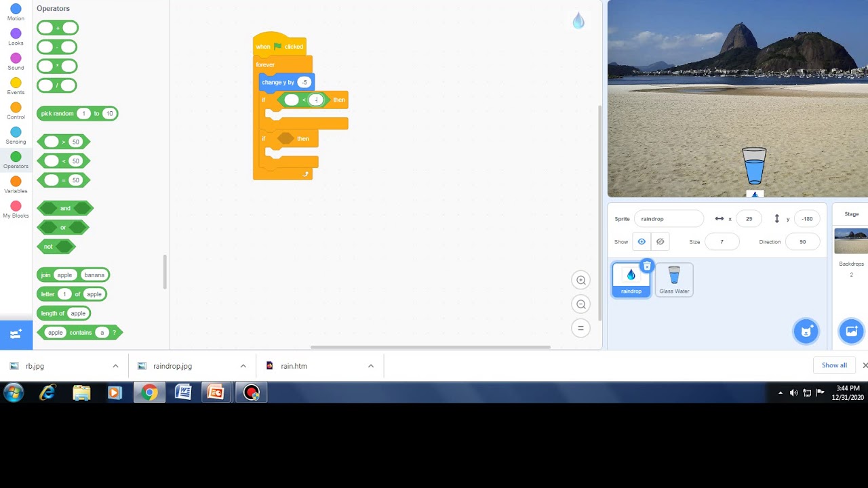Select the Control block category
868x488 pixels.
click(x=16, y=110)
